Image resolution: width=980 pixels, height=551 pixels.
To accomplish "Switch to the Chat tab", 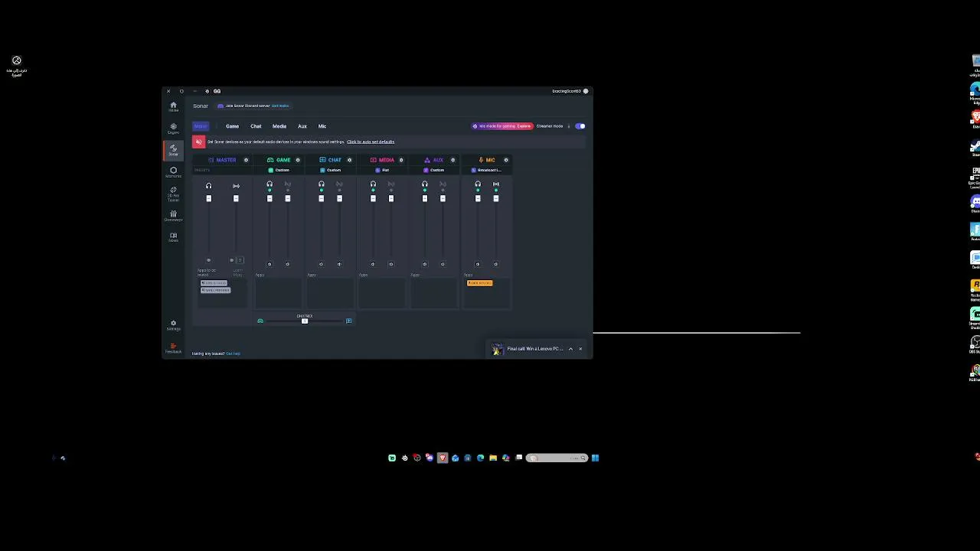I will pyautogui.click(x=256, y=126).
